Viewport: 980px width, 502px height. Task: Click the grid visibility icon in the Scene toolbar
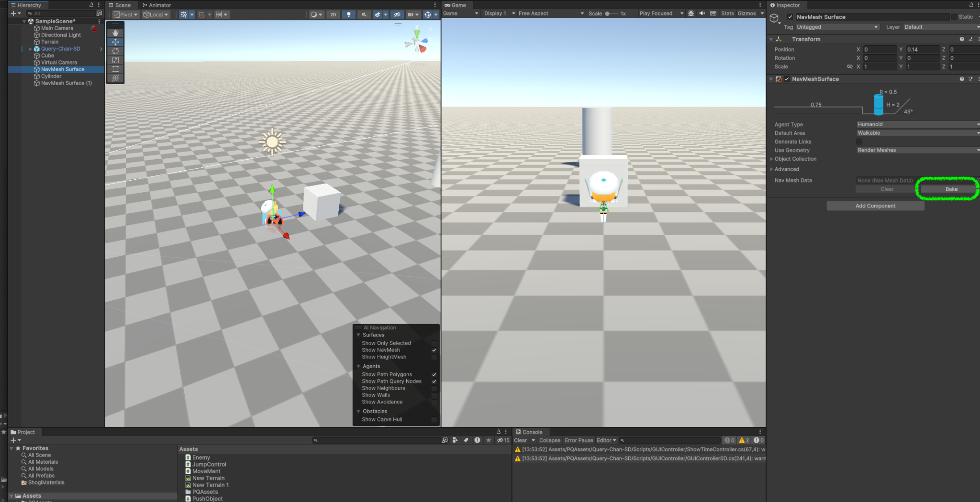pos(184,14)
